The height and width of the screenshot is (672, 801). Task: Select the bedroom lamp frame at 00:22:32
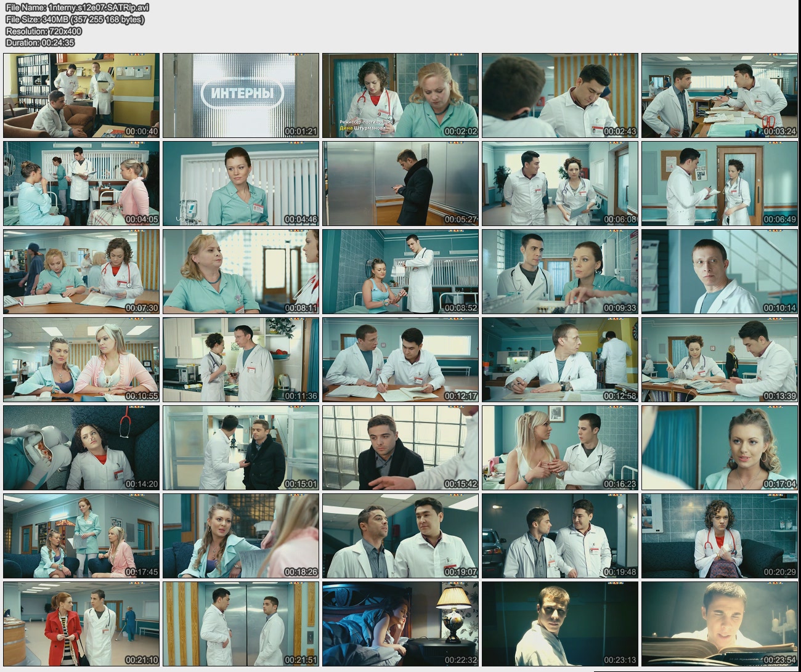pos(400,624)
